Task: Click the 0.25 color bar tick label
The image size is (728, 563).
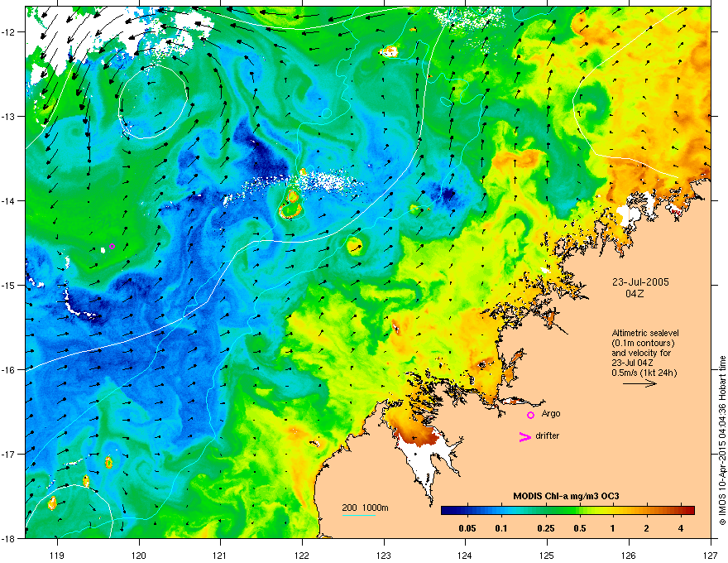Action: (546, 528)
